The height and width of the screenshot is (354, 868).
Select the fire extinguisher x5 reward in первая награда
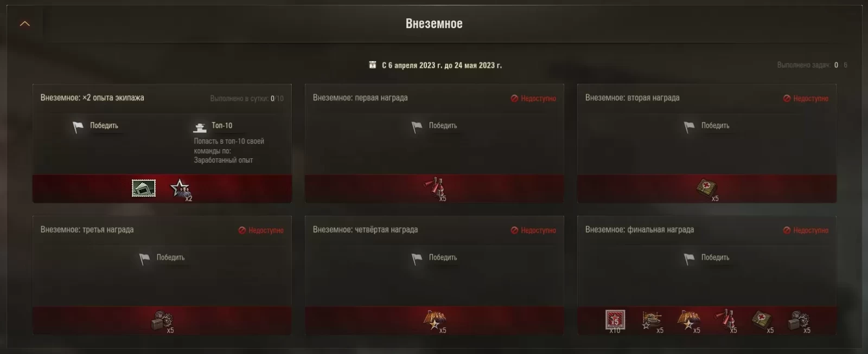pyautogui.click(x=435, y=188)
